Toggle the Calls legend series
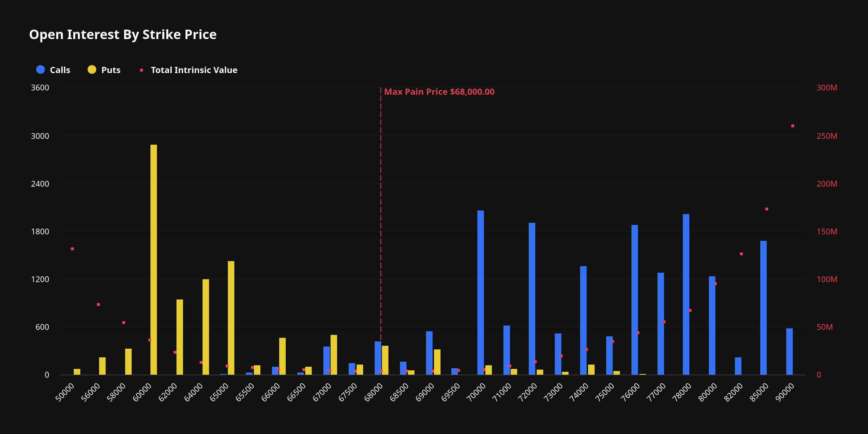This screenshot has width=868, height=434. click(x=60, y=70)
